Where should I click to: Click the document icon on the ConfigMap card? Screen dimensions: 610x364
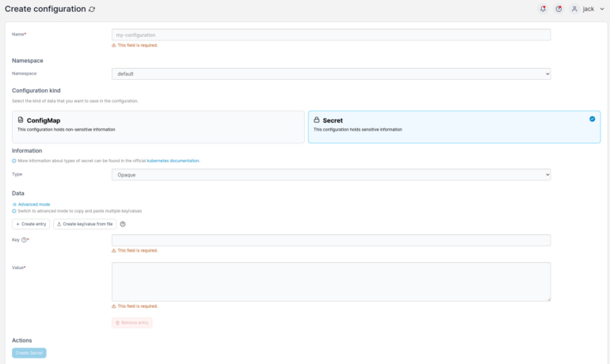point(21,120)
